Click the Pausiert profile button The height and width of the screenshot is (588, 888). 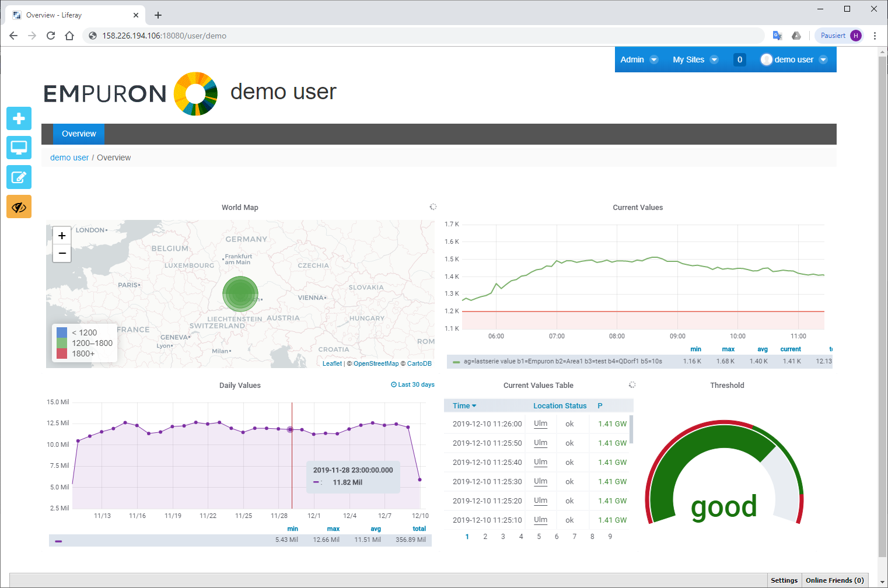click(x=840, y=36)
